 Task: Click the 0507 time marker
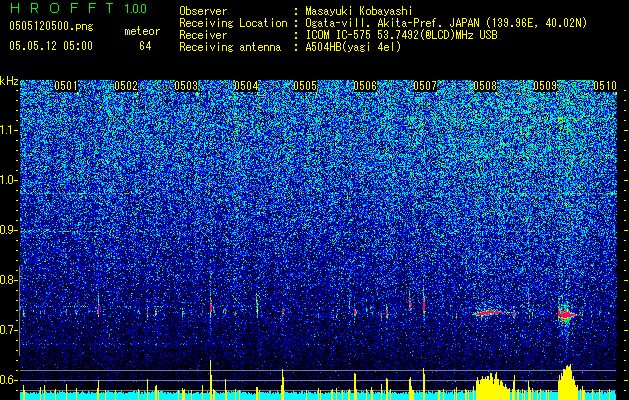tap(425, 86)
